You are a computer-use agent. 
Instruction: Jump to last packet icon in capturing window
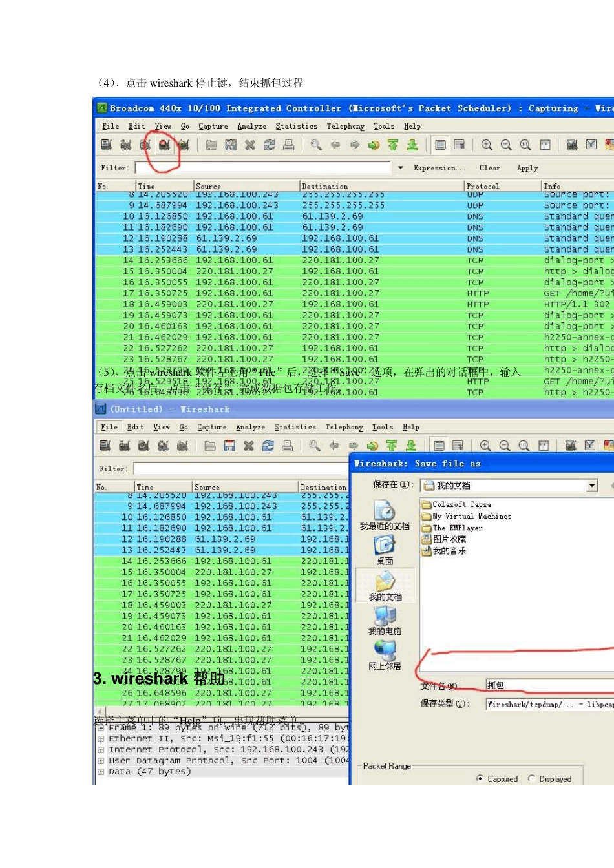412,145
